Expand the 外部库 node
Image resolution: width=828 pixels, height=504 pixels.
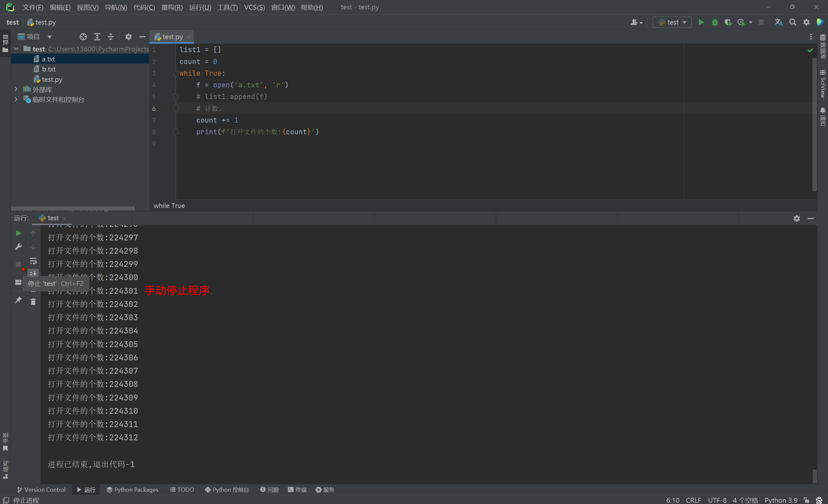16,89
